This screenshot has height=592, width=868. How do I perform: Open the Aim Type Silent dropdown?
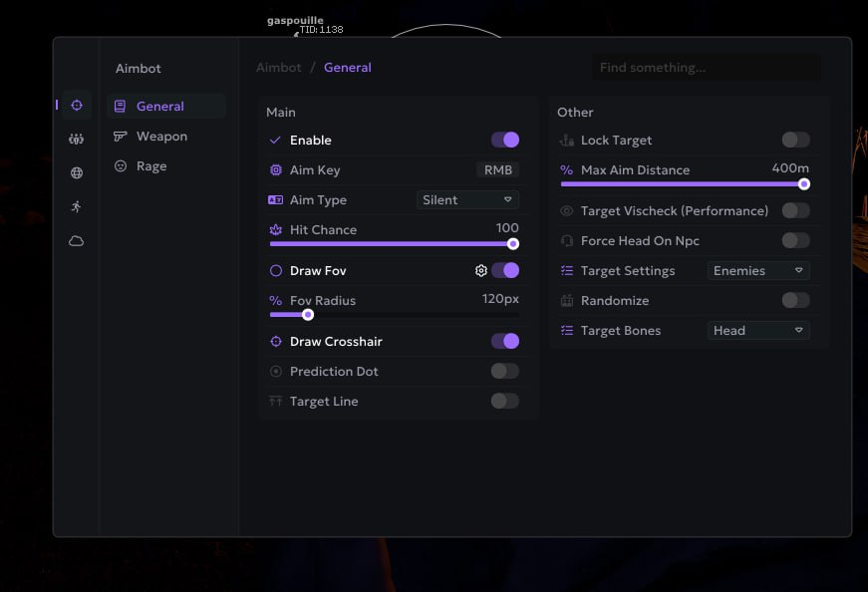(x=467, y=200)
